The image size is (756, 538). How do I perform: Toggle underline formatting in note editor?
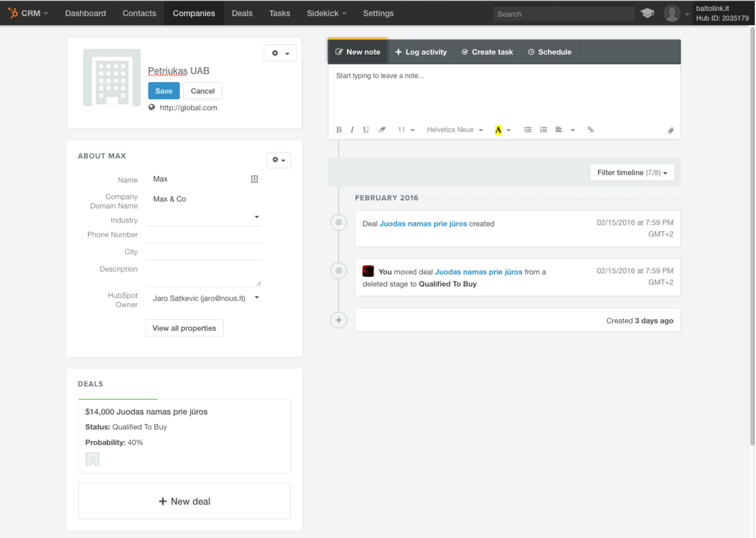click(x=366, y=130)
